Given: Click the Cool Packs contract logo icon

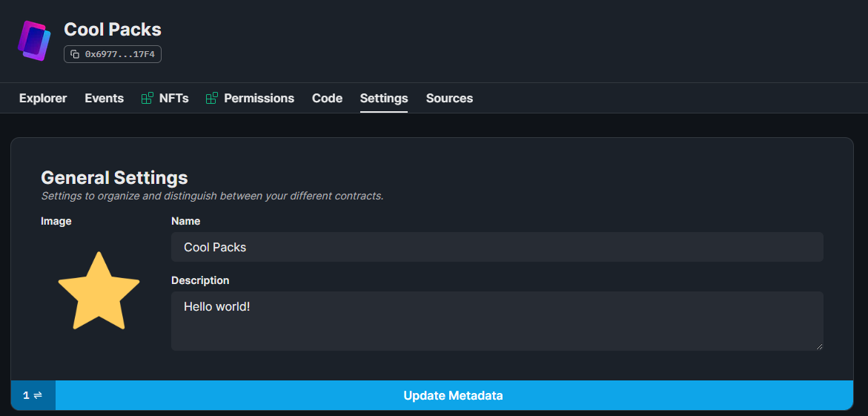Looking at the screenshot, I should pos(34,41).
